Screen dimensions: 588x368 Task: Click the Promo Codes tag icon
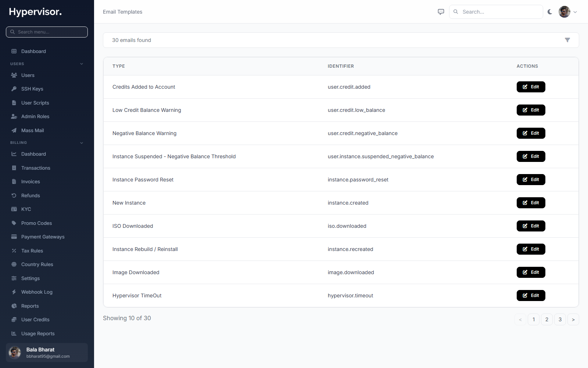14,223
